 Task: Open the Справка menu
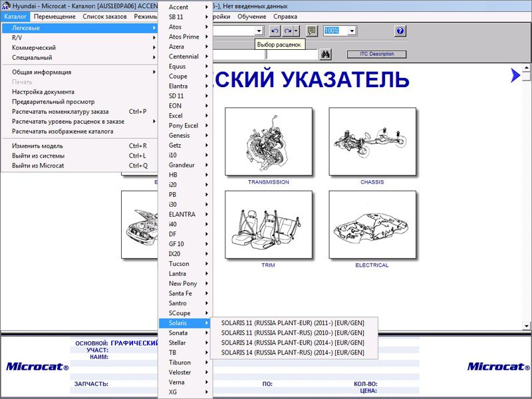[x=285, y=16]
